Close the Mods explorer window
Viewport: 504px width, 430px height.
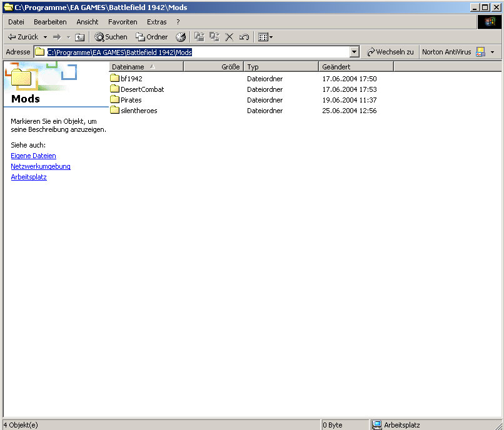pos(496,7)
